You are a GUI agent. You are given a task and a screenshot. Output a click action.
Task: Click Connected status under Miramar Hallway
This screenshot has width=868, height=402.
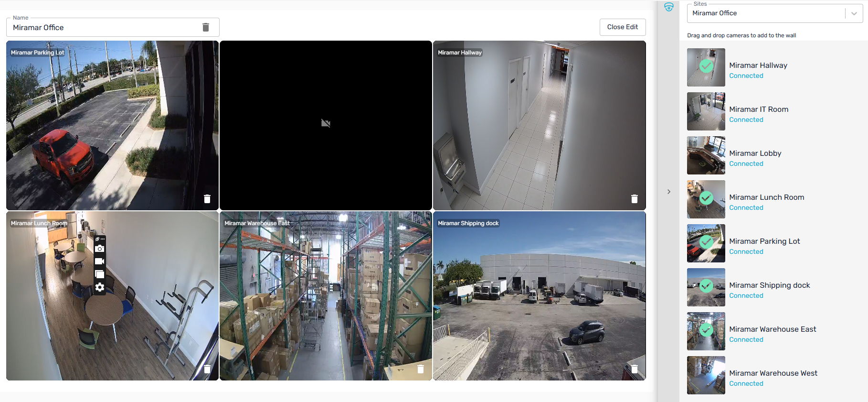746,76
